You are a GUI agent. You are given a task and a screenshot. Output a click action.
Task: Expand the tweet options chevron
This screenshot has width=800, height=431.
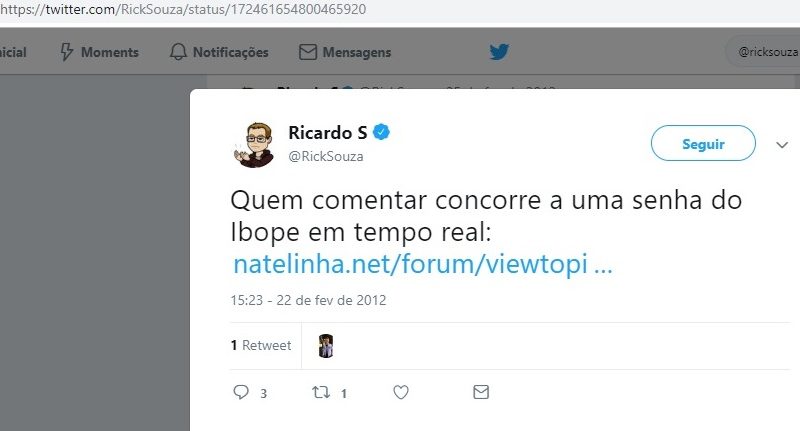coord(782,145)
